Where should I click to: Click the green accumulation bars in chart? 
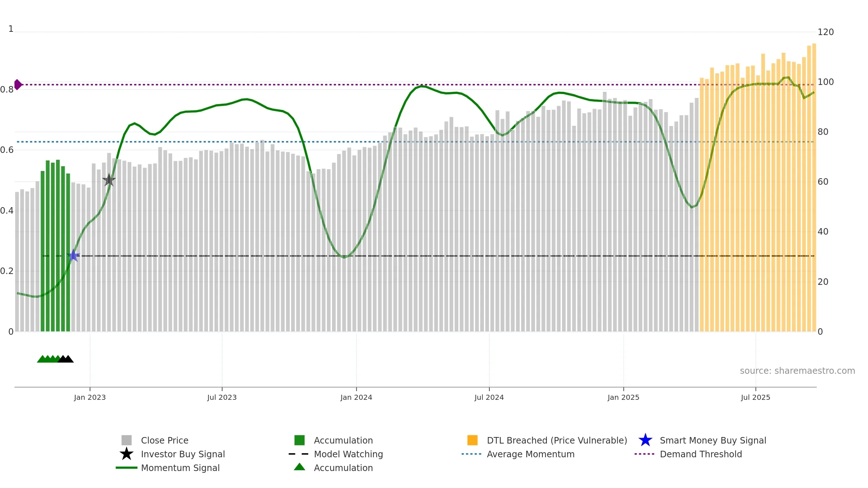coord(55,246)
